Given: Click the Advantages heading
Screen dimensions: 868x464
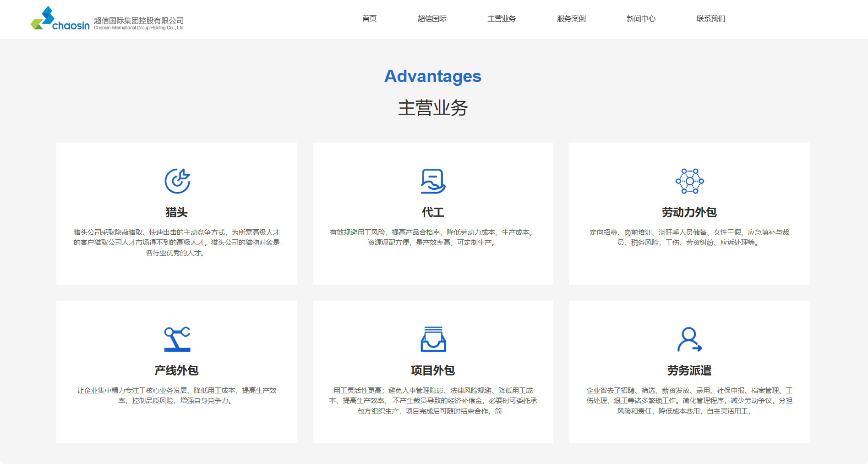Looking at the screenshot, I should point(433,76).
